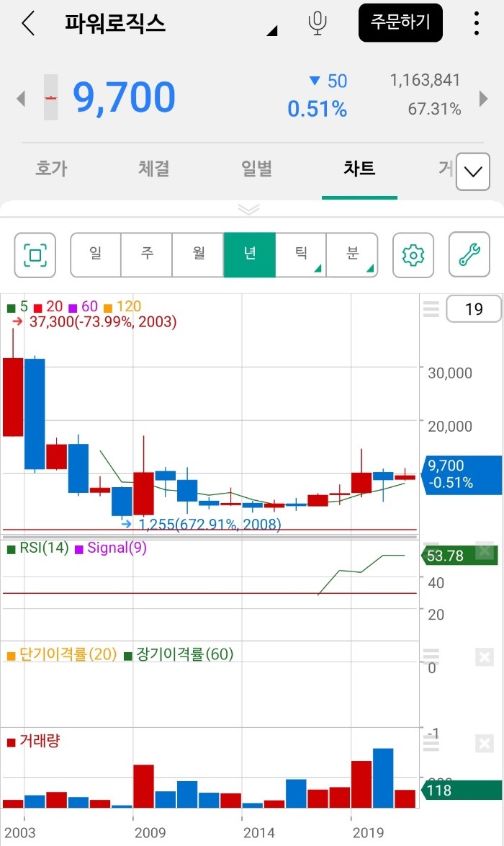Tap the current price tag 9,700 -0.51%
504x846 pixels.
point(463,474)
